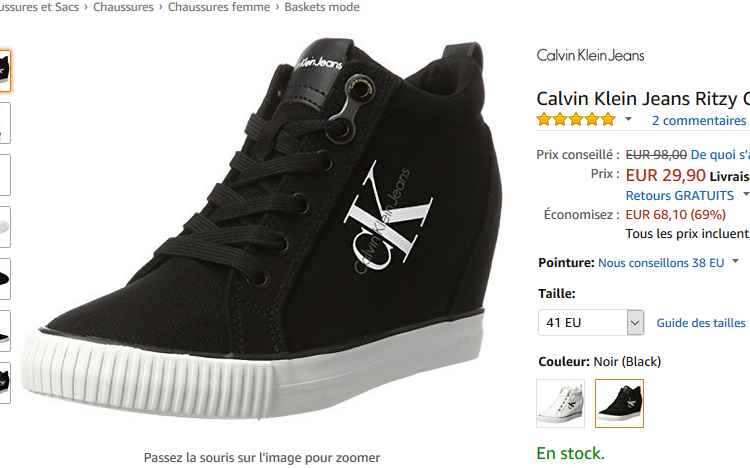Open the 'De quoi s'agit' price info link
This screenshot has height=468, width=750.
pyautogui.click(x=720, y=155)
